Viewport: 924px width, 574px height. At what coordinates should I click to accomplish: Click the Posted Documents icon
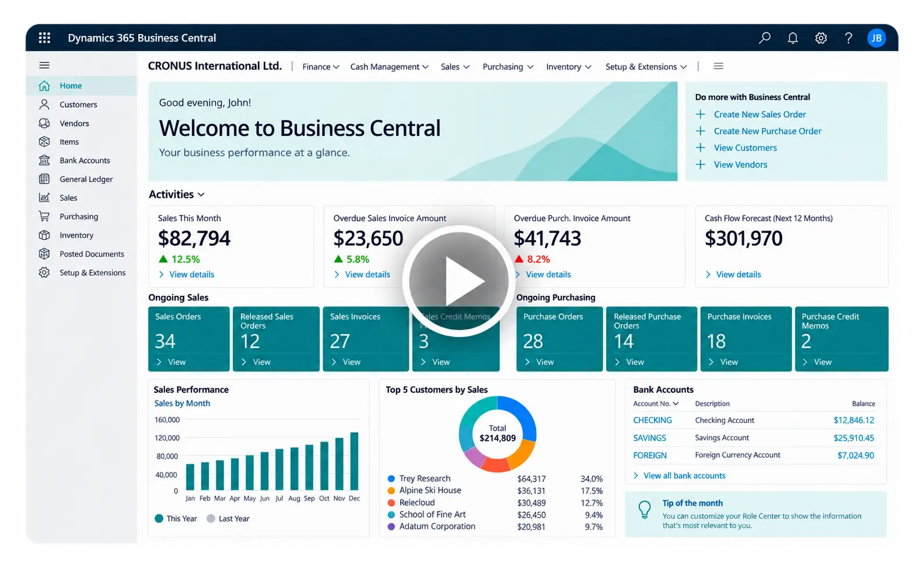pos(44,254)
